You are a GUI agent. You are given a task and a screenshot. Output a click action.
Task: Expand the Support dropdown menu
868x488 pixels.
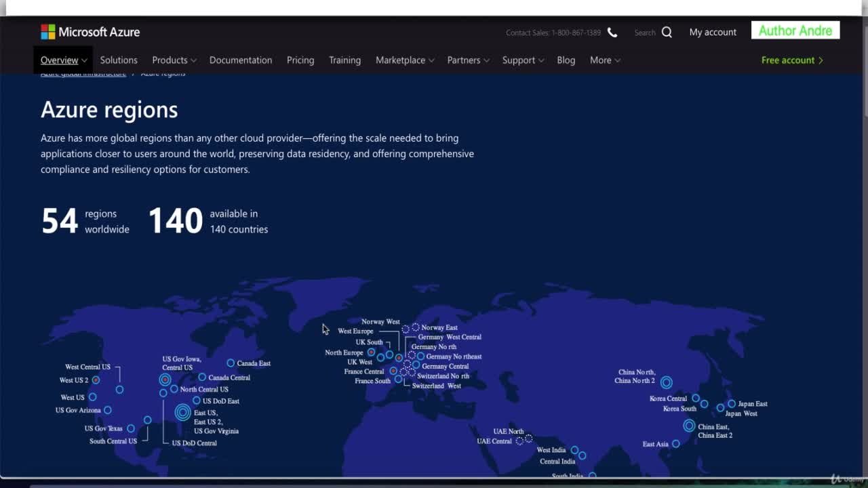click(x=523, y=60)
